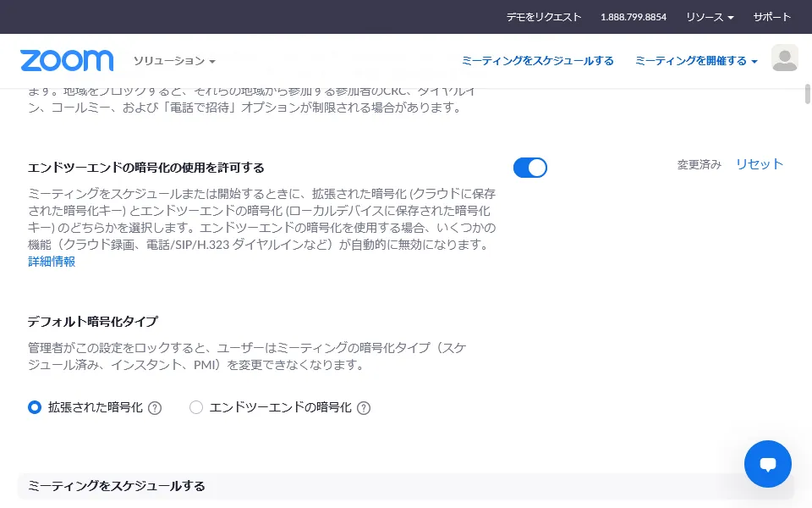This screenshot has height=508, width=812.
Task: Click ミーティングをスケジュールする section header
Action: point(117,486)
